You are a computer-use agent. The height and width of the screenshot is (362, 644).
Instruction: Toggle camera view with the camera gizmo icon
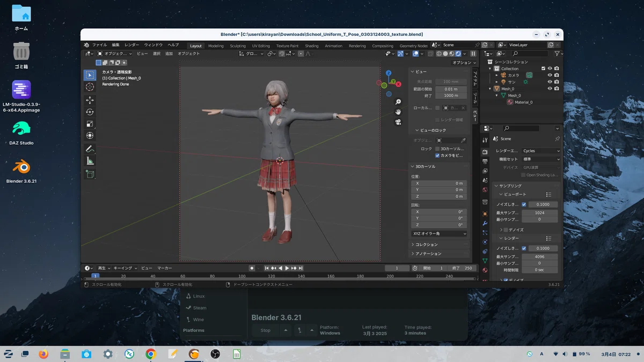398,122
